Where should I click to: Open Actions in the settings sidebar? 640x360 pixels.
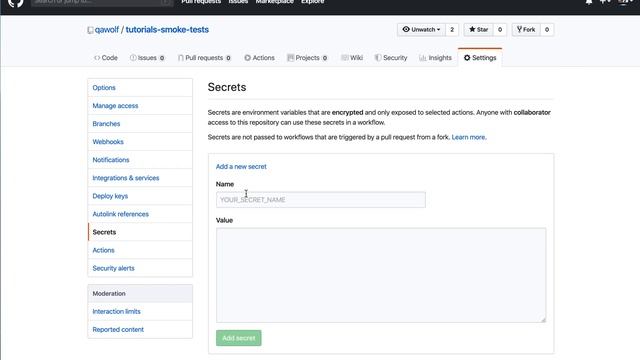point(140,250)
